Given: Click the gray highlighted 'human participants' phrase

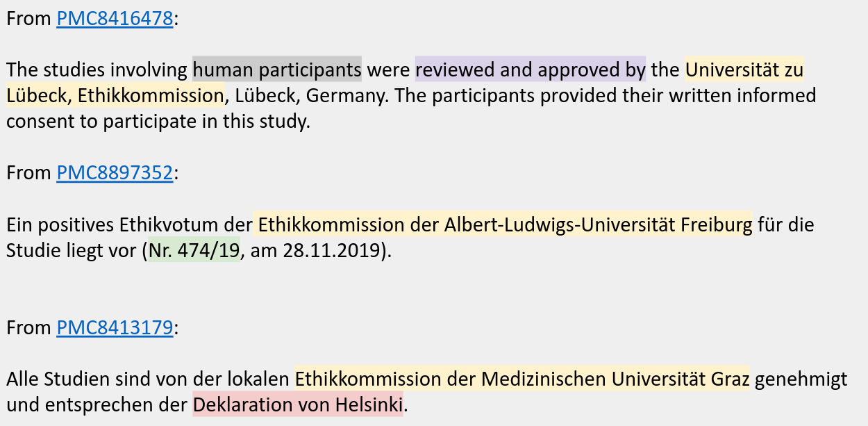Looking at the screenshot, I should point(277,69).
